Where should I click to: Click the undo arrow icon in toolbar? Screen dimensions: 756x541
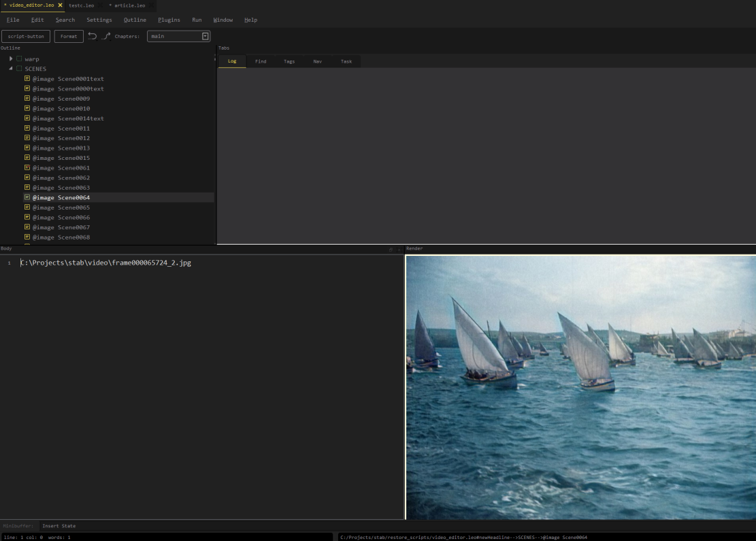tap(93, 36)
